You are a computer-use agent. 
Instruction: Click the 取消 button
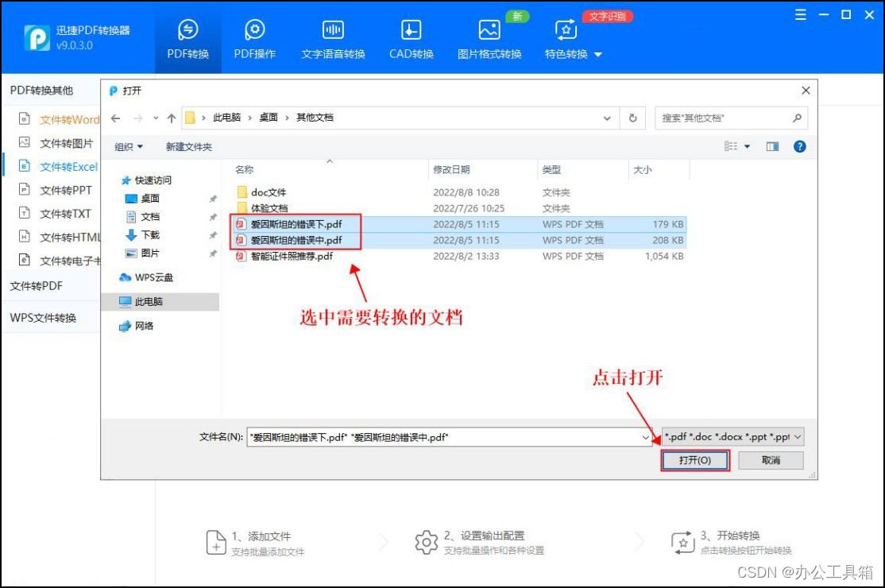pos(771,461)
